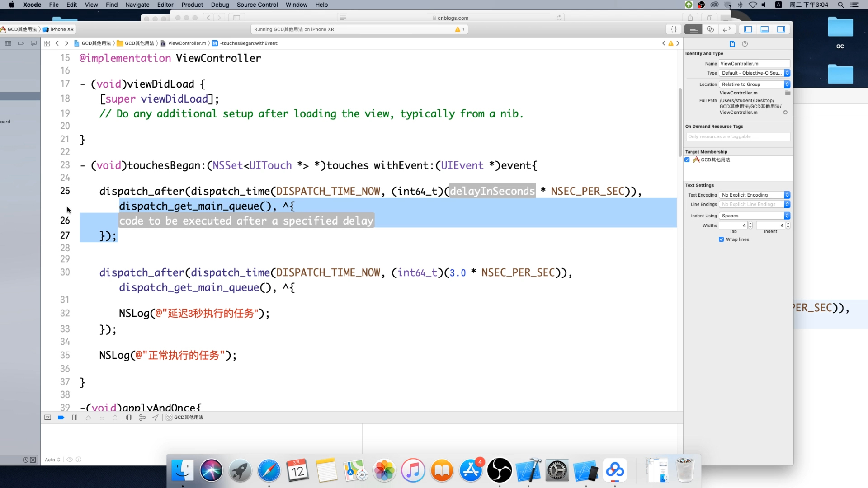This screenshot has width=868, height=488.
Task: Go to the previous issue arrow
Action: pyautogui.click(x=664, y=43)
